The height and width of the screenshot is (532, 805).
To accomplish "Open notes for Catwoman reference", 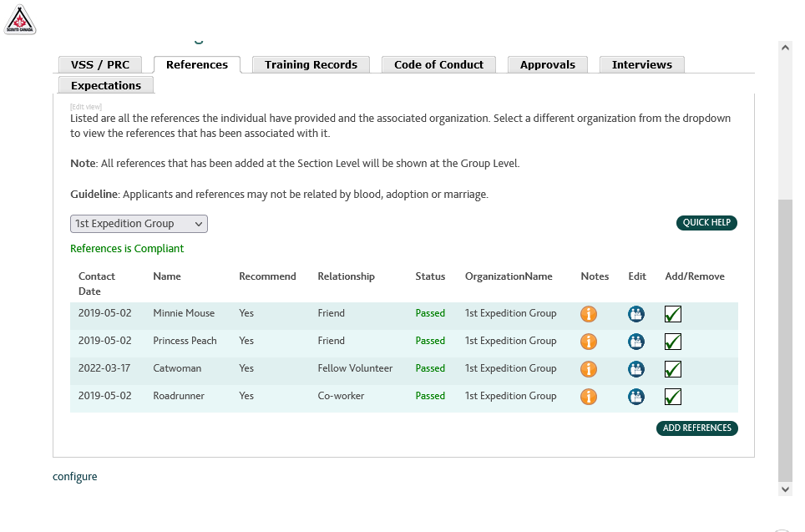I will point(589,368).
